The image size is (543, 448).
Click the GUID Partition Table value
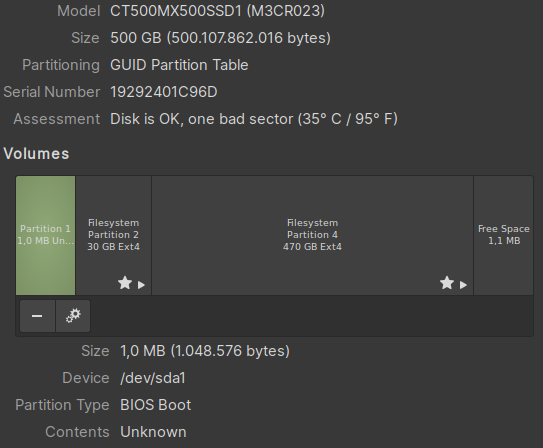tap(179, 65)
